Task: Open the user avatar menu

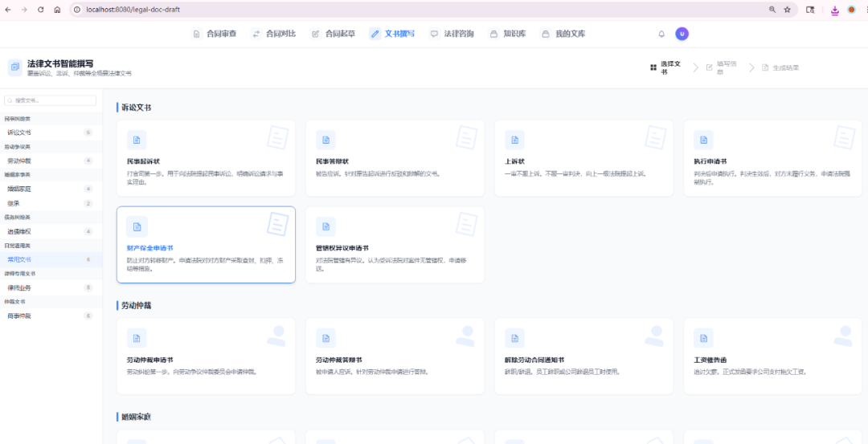Action: click(682, 34)
